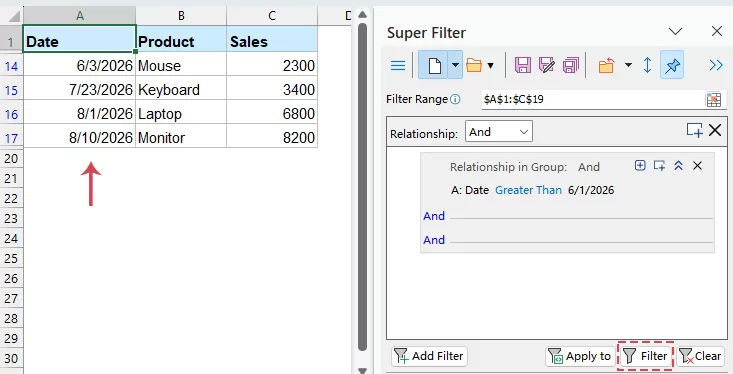Click the 6/1/2026 condition value
The height and width of the screenshot is (374, 733).
tap(591, 190)
